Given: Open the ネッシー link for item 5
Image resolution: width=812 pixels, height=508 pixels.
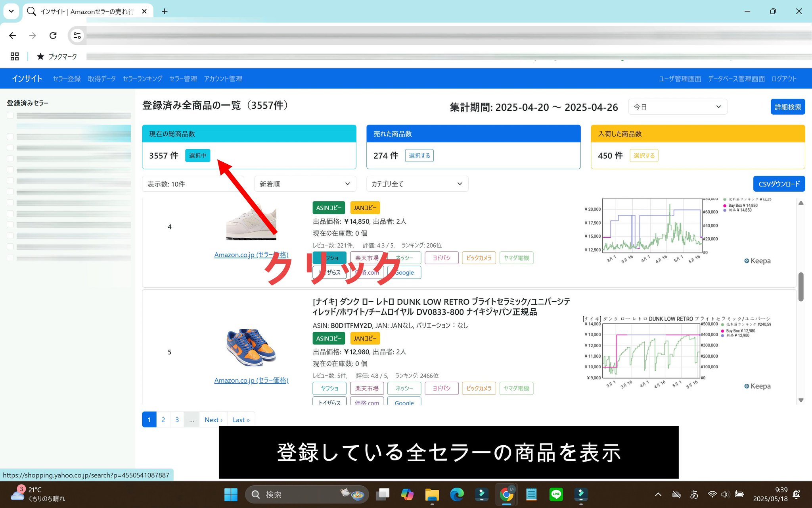Looking at the screenshot, I should (404, 388).
